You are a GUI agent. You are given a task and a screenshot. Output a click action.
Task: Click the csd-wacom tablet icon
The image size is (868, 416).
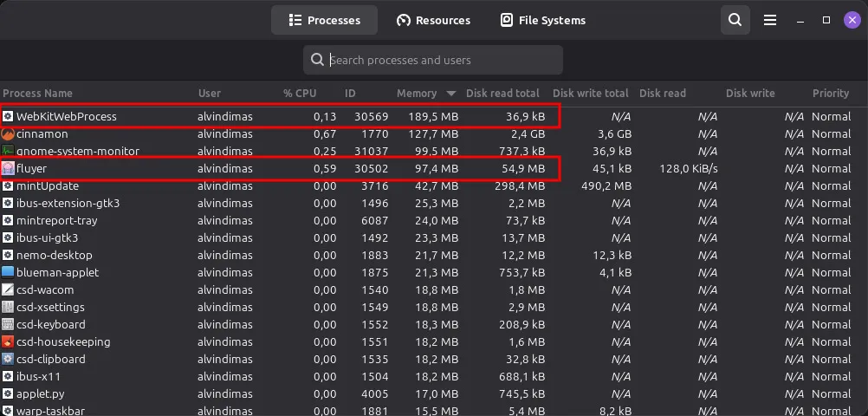point(8,289)
